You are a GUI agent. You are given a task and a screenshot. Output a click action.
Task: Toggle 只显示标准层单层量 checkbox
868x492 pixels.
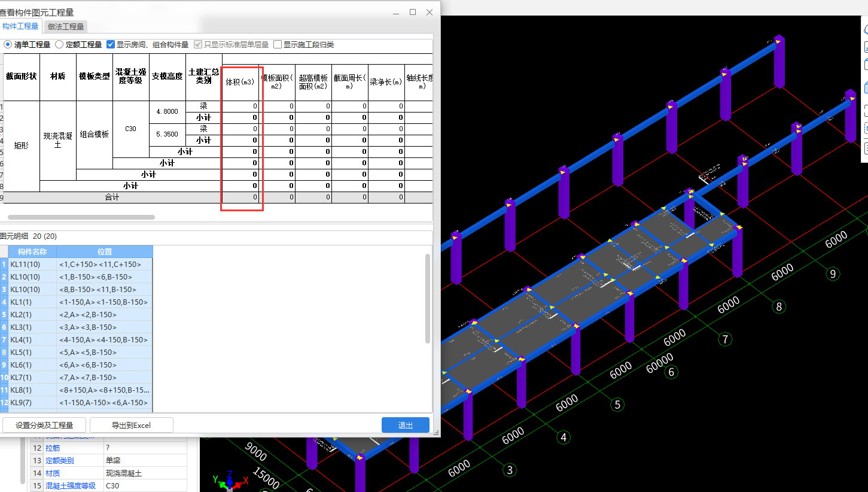coord(198,44)
